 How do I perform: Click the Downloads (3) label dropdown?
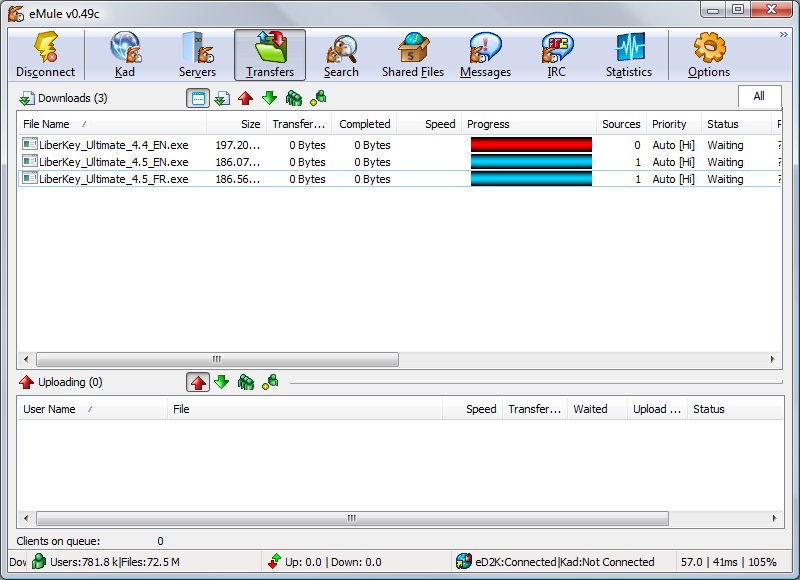(x=63, y=98)
